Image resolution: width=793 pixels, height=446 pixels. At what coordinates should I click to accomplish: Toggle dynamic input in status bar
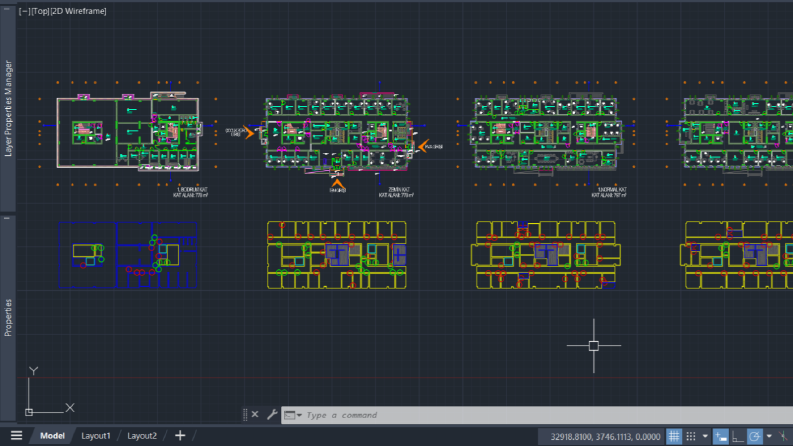(721, 436)
